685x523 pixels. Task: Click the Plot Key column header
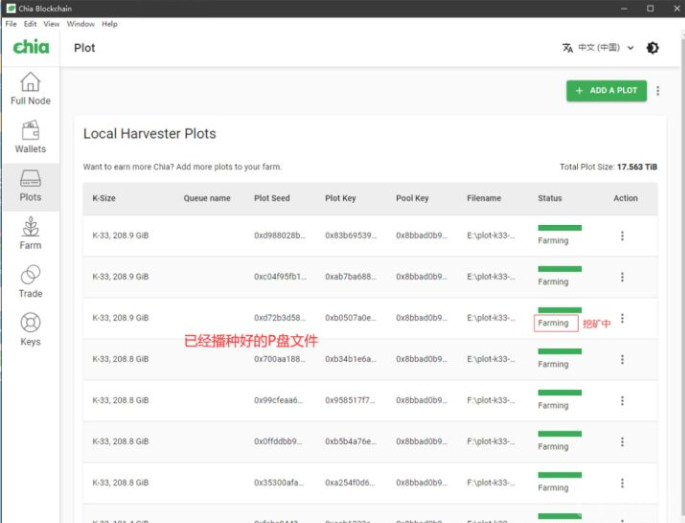point(340,198)
